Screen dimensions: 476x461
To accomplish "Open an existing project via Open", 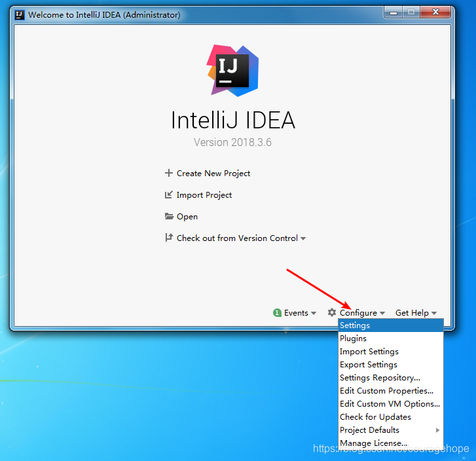I will click(x=187, y=217).
